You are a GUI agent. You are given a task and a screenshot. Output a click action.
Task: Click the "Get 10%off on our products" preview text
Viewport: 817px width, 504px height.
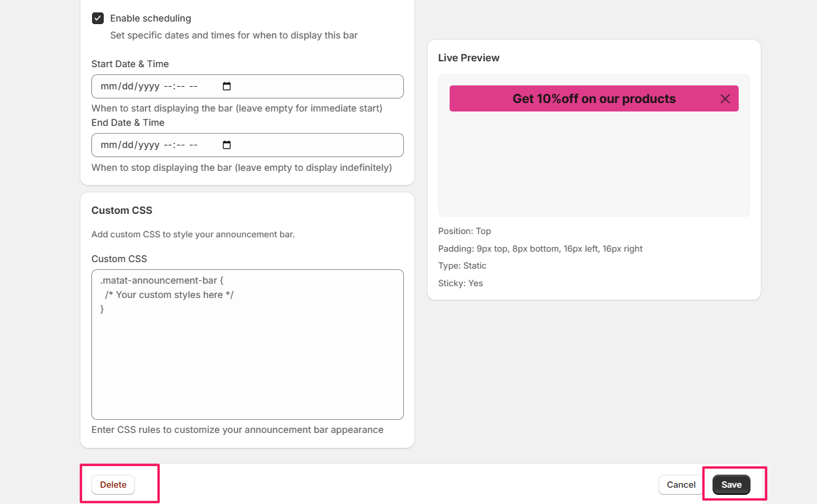(594, 99)
